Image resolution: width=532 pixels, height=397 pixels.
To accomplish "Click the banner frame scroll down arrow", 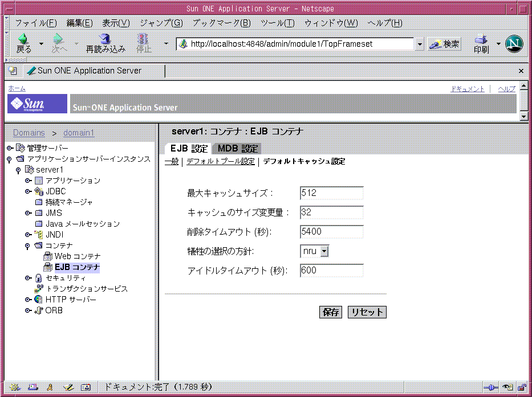I will [x=524, y=117].
